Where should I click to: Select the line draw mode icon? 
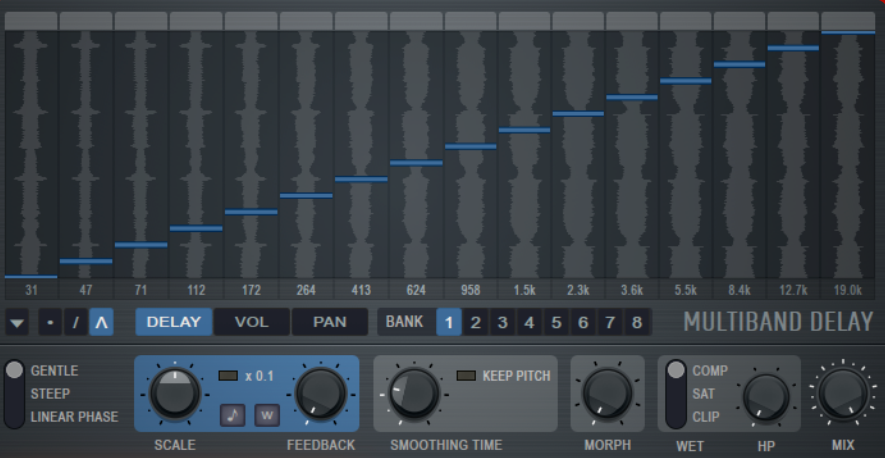pyautogui.click(x=75, y=323)
